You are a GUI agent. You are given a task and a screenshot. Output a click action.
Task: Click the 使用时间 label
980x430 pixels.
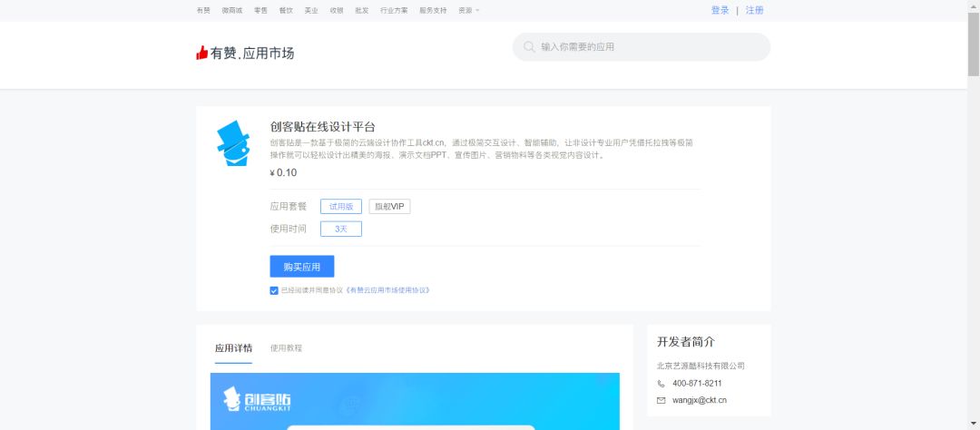point(289,230)
